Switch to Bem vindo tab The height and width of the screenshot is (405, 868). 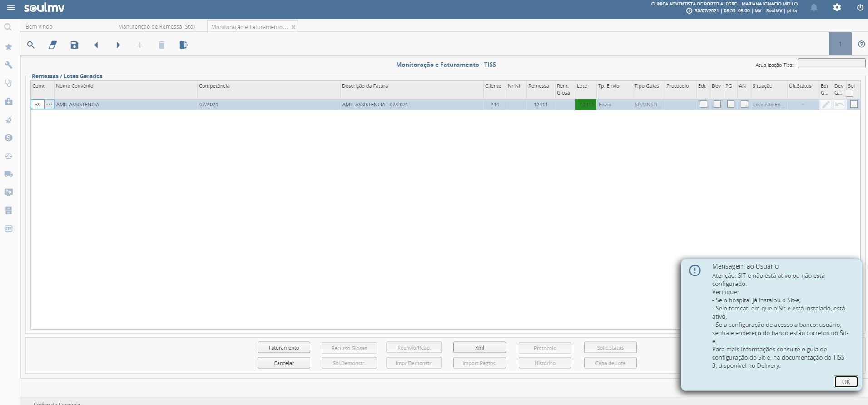coord(39,27)
